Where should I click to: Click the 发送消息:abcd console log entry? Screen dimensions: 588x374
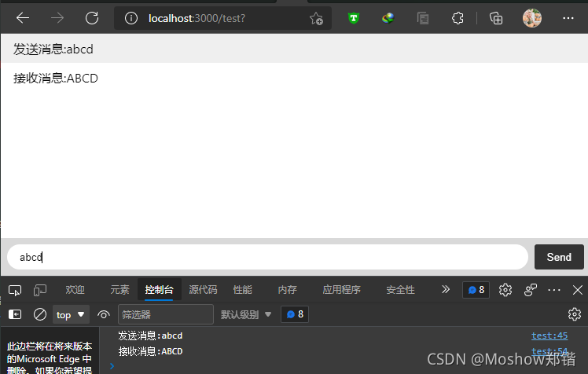click(150, 335)
